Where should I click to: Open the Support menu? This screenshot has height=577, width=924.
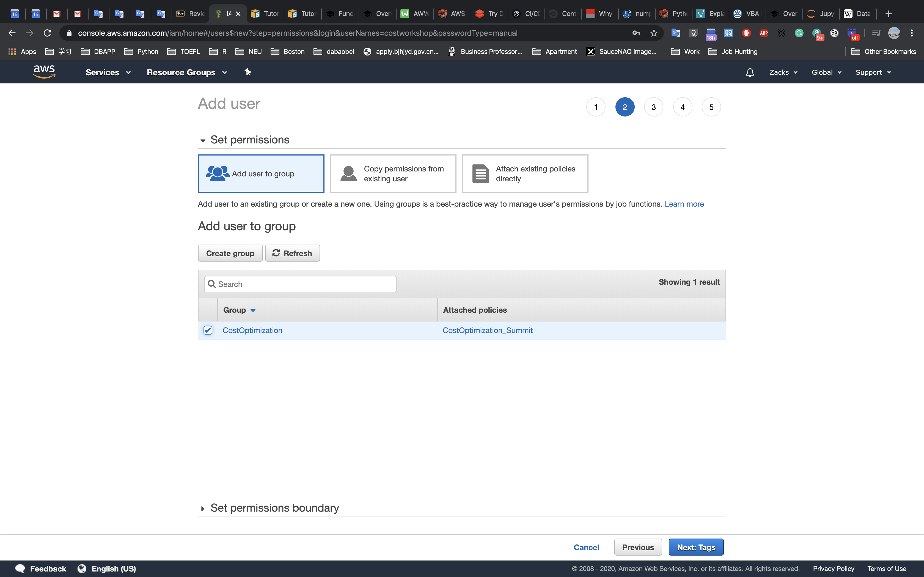pos(873,72)
